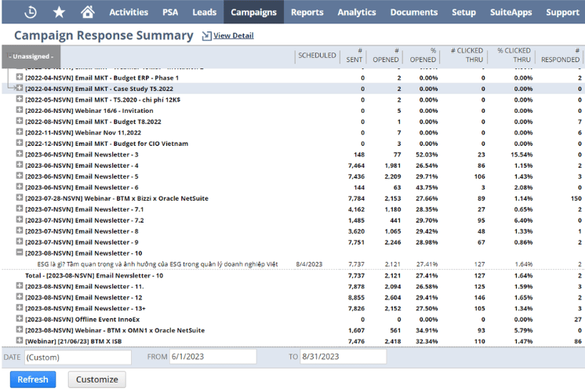This screenshot has height=392, width=585.
Task: Open the Setup menu
Action: pyautogui.click(x=463, y=13)
